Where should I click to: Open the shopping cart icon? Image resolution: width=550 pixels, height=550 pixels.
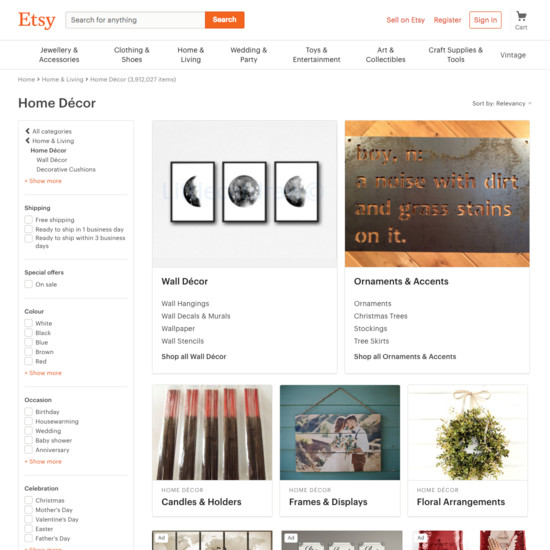[x=521, y=16]
